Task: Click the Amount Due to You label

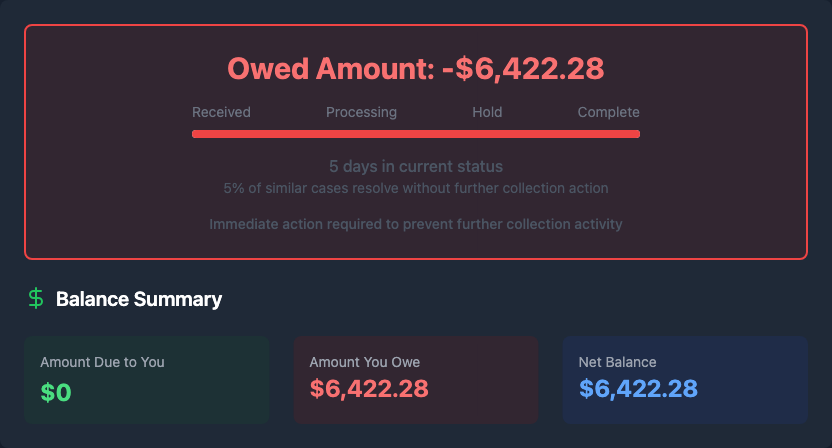Action: pos(102,362)
